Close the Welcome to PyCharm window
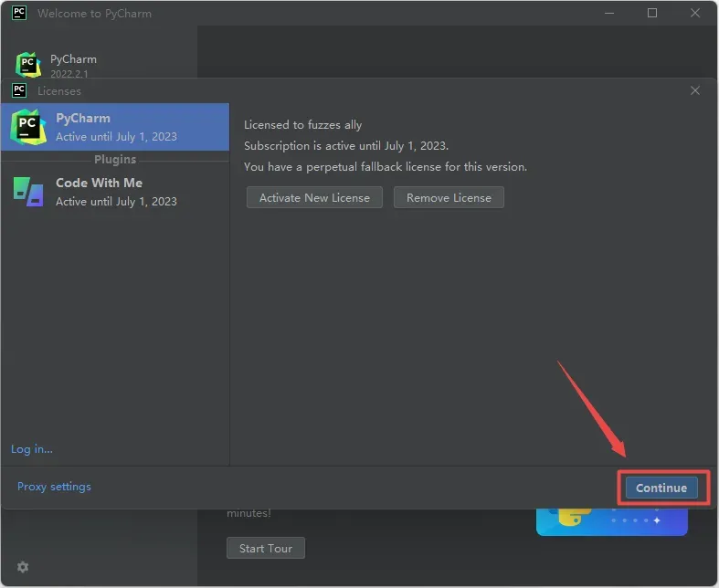The height and width of the screenshot is (588, 719). (x=695, y=13)
